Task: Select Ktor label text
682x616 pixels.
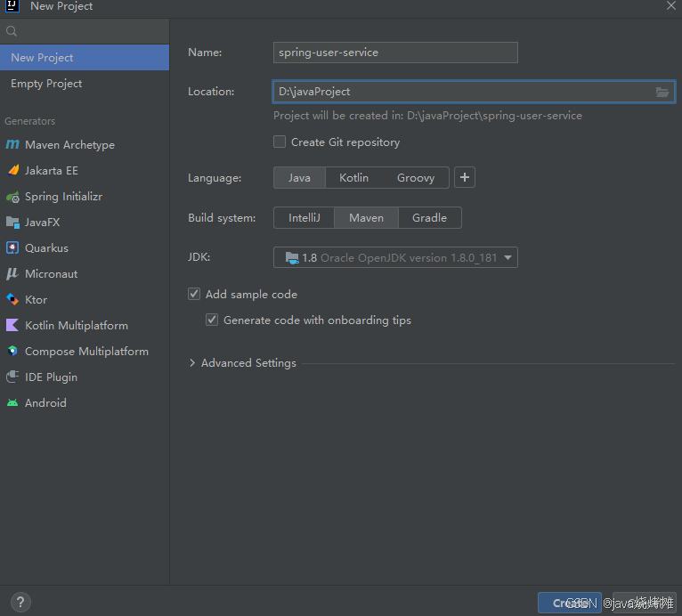Action: click(37, 299)
